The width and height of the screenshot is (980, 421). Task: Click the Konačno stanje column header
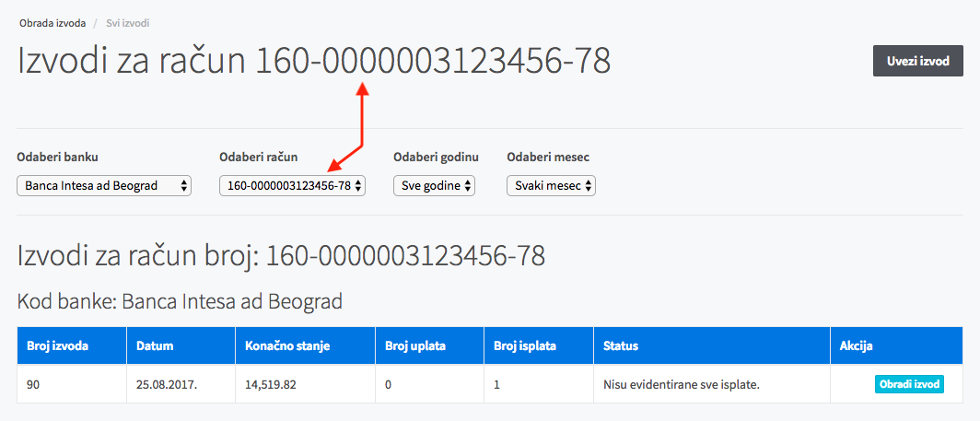point(306,345)
